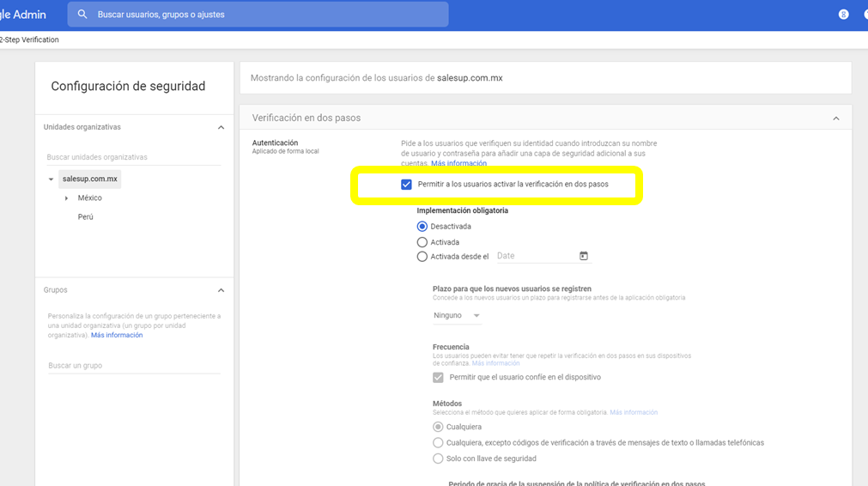Click the Buscar unidades organizativas field

point(133,157)
